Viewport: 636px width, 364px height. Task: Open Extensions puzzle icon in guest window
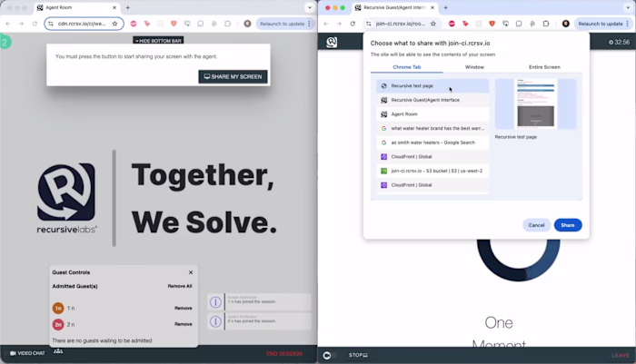(x=545, y=24)
